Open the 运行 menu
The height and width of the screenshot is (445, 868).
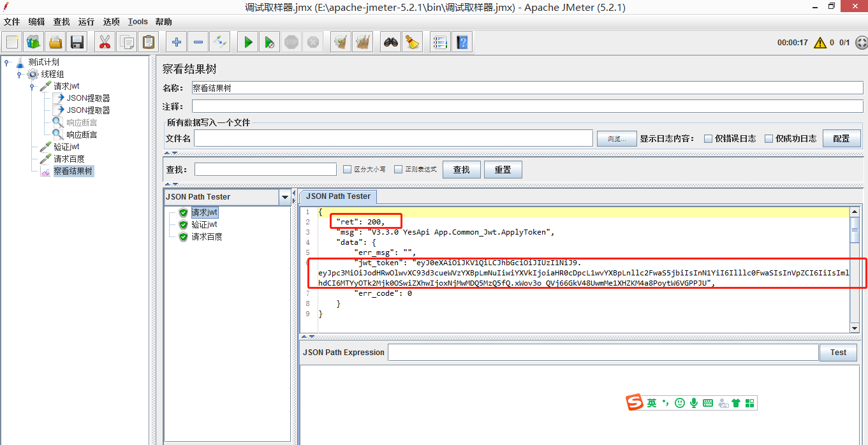coord(86,22)
